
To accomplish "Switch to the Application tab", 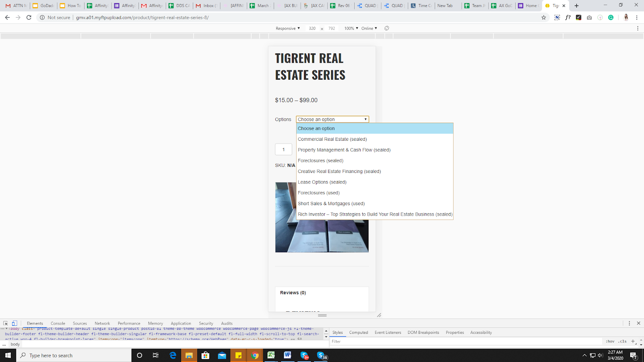I will 181,323.
